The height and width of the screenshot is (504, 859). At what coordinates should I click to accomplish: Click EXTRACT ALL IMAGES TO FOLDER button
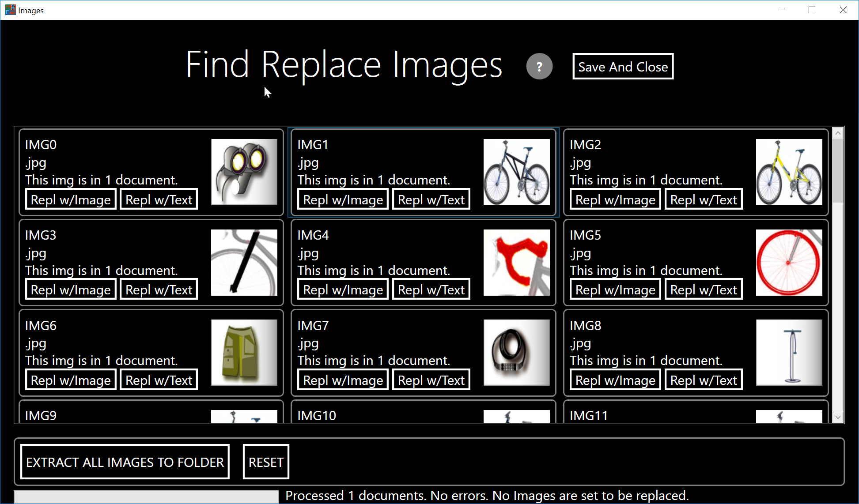125,462
